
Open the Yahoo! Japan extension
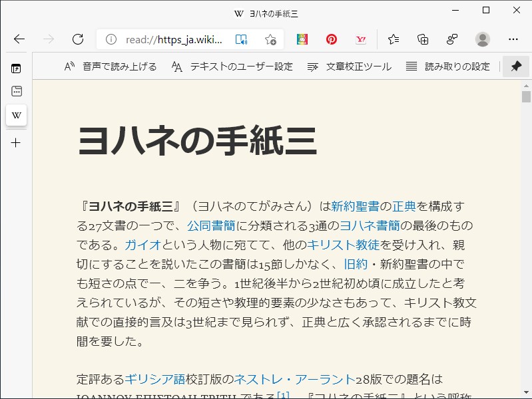coord(361,39)
